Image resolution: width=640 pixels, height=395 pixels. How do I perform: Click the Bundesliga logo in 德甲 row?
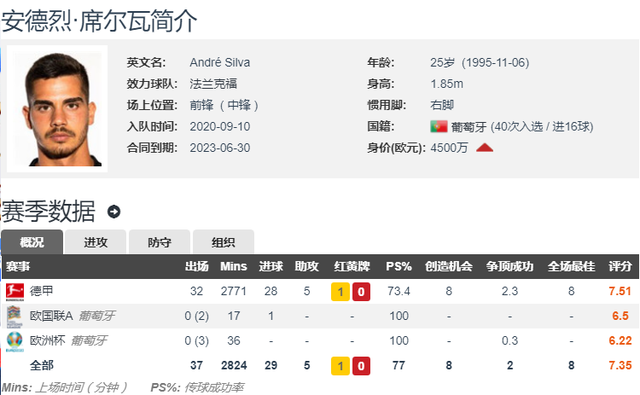15,292
